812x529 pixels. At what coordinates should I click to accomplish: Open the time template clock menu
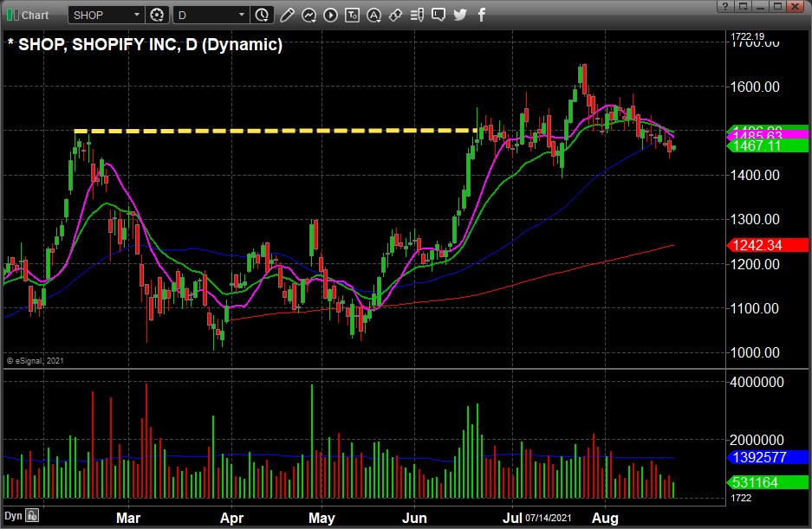262,15
